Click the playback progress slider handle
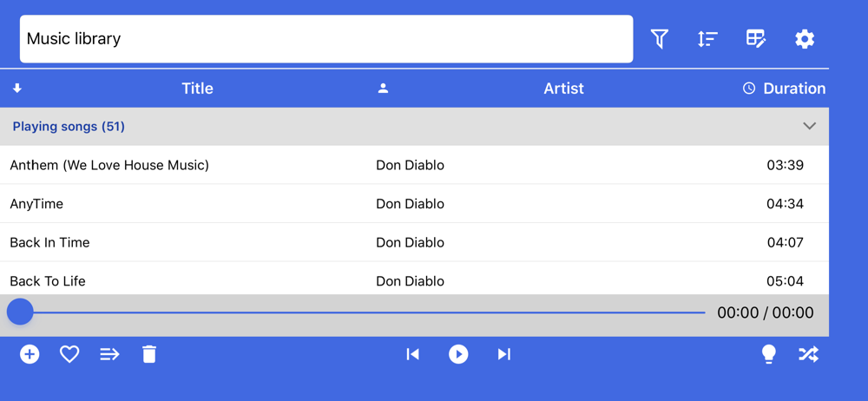The width and height of the screenshot is (868, 401). [x=20, y=312]
